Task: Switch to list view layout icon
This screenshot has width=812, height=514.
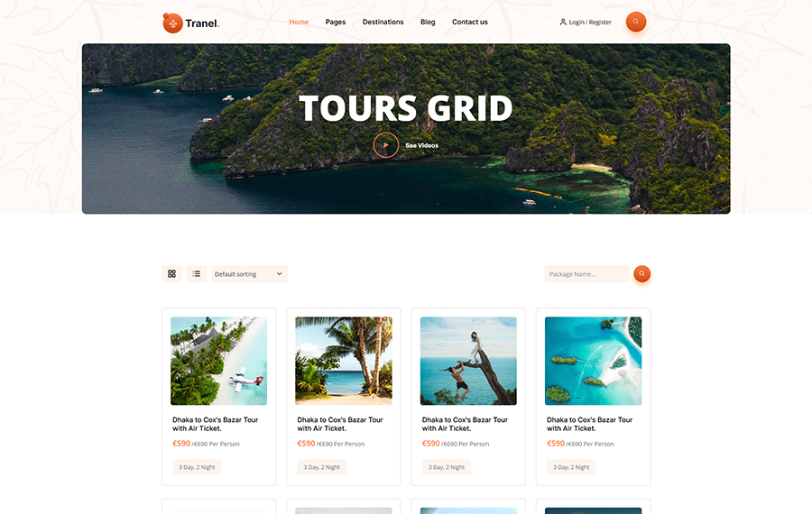Action: point(197,274)
